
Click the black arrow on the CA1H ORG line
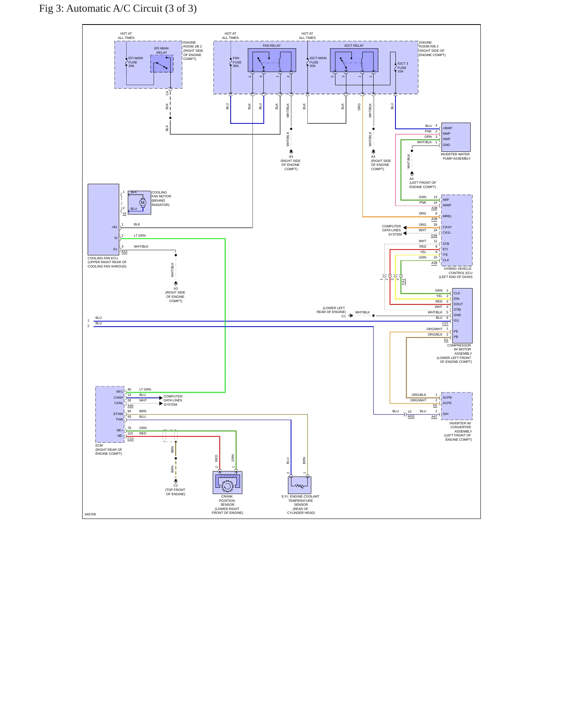tap(405, 228)
